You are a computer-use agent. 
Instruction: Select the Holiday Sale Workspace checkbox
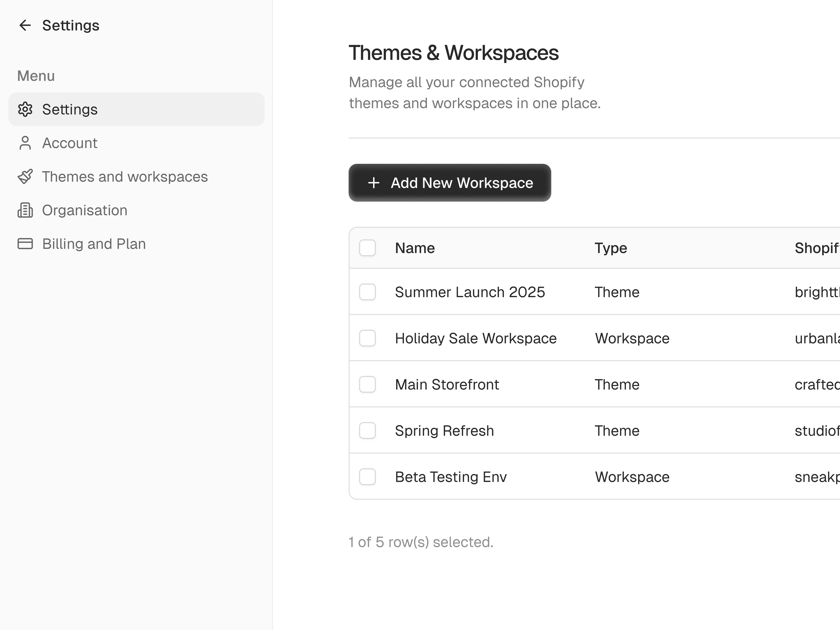(367, 338)
